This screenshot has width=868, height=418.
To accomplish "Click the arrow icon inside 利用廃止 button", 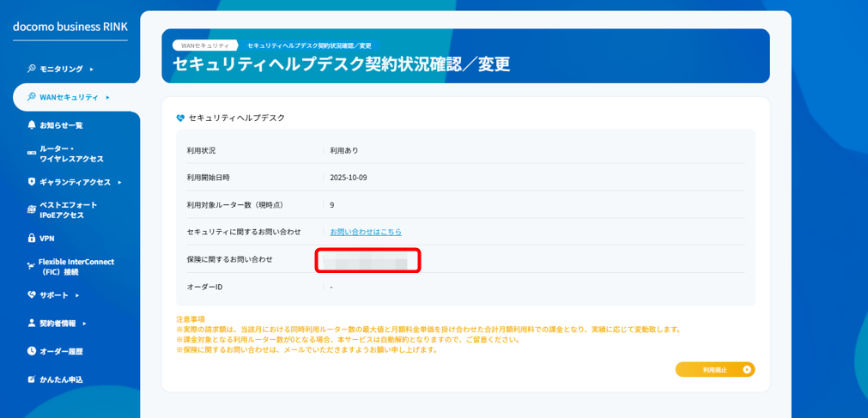I will pos(747,369).
